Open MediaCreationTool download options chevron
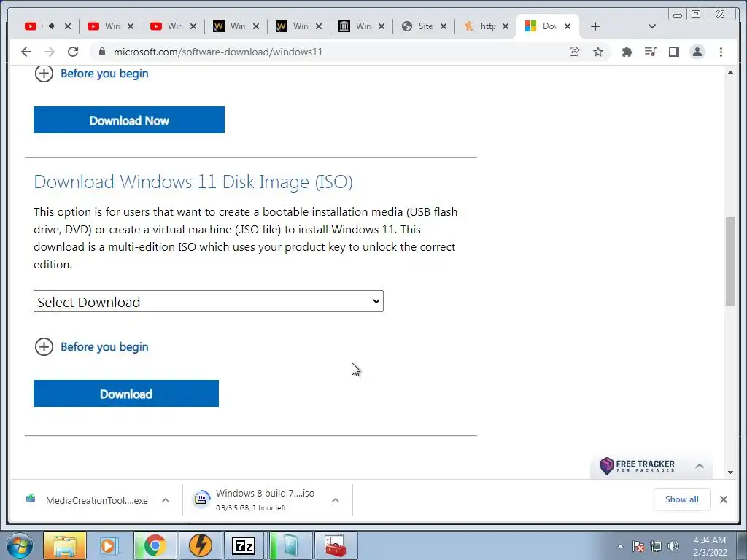 (166, 500)
